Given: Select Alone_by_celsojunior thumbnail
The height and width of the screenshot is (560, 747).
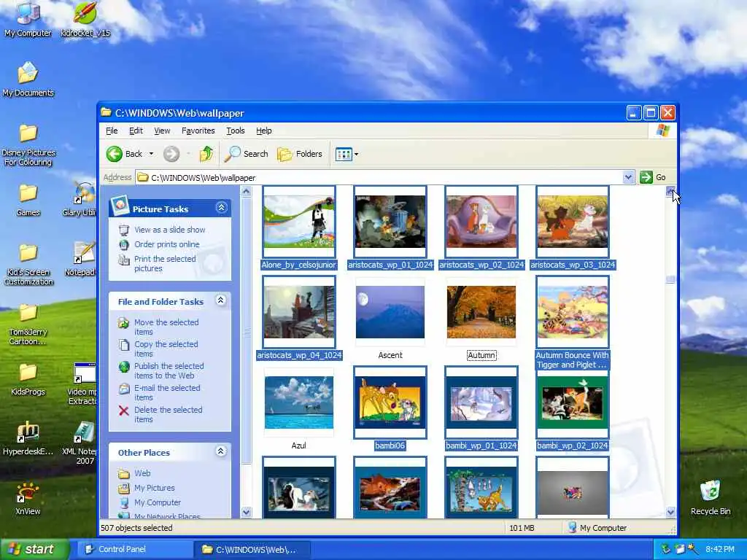Looking at the screenshot, I should pyautogui.click(x=299, y=222).
